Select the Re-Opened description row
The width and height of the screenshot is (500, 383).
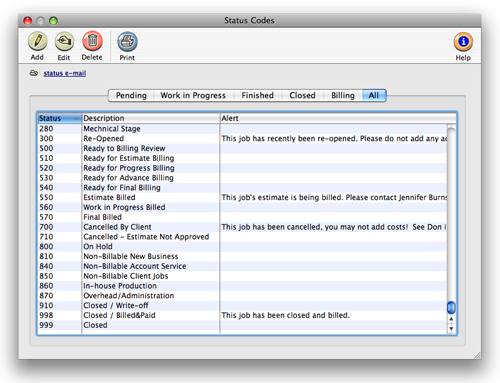click(242, 138)
